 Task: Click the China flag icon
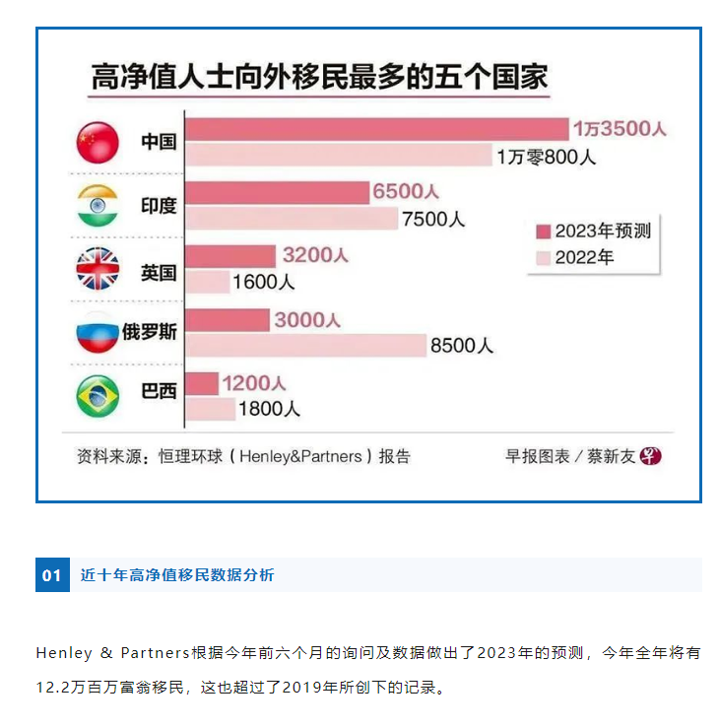[x=98, y=143]
